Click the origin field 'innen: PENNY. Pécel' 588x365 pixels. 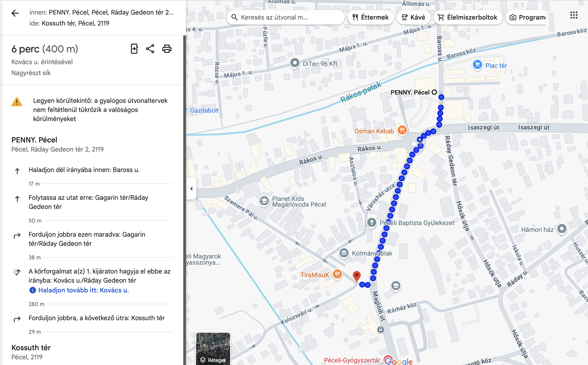point(101,12)
